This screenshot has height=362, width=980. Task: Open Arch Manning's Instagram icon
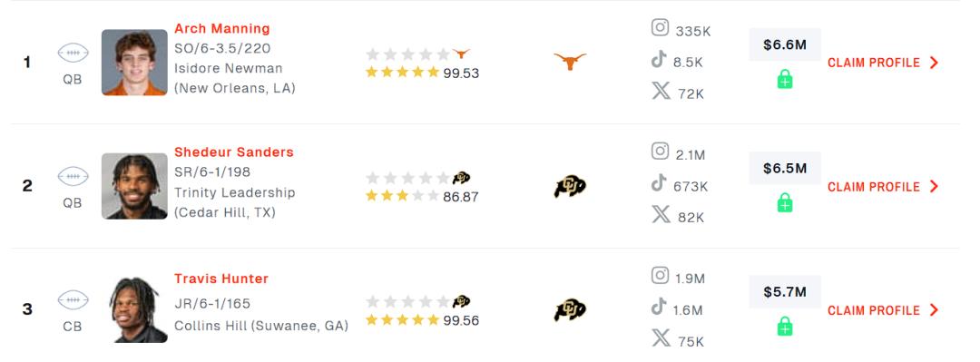pos(660,27)
